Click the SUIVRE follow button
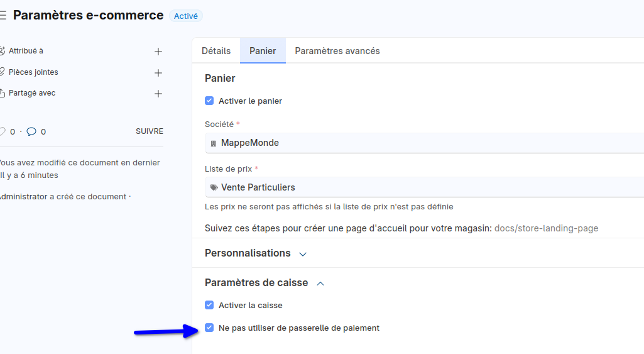The width and height of the screenshot is (644, 354). [150, 131]
